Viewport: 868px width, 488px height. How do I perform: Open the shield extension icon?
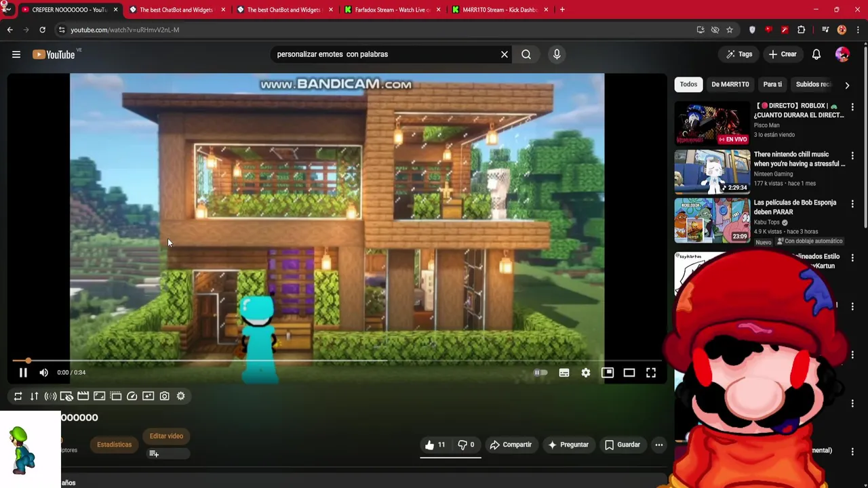point(752,30)
